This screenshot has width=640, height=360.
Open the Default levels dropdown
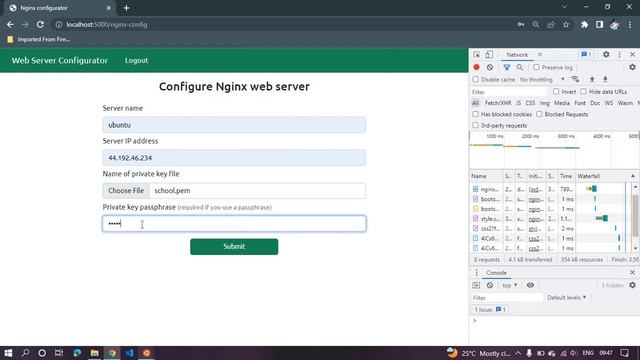point(567,298)
